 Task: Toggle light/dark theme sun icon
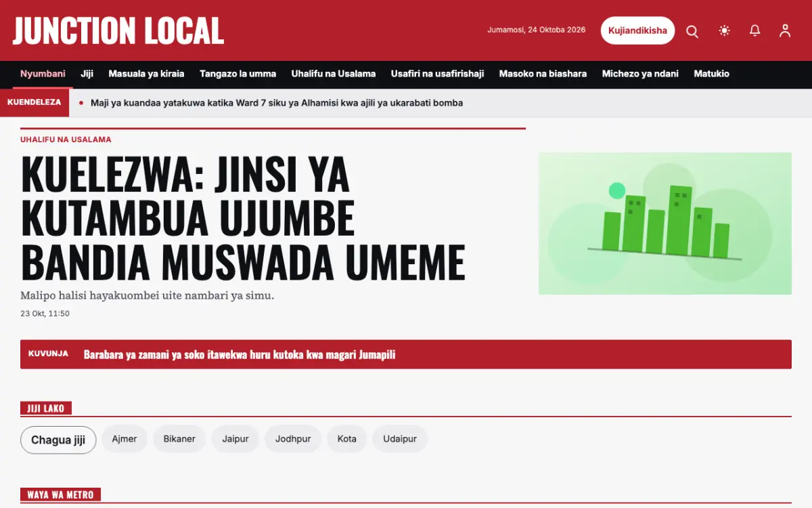(725, 30)
